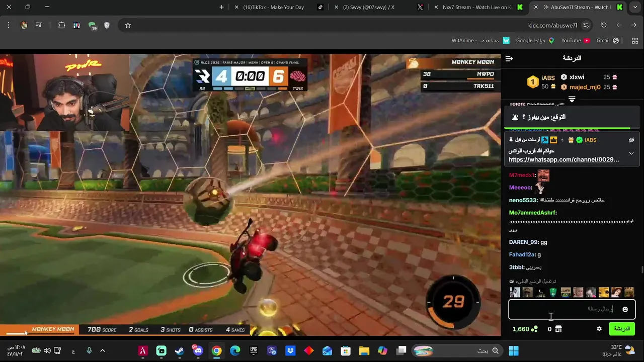Click username Meeeoo in chat
This screenshot has width=644, height=362.
point(520,188)
